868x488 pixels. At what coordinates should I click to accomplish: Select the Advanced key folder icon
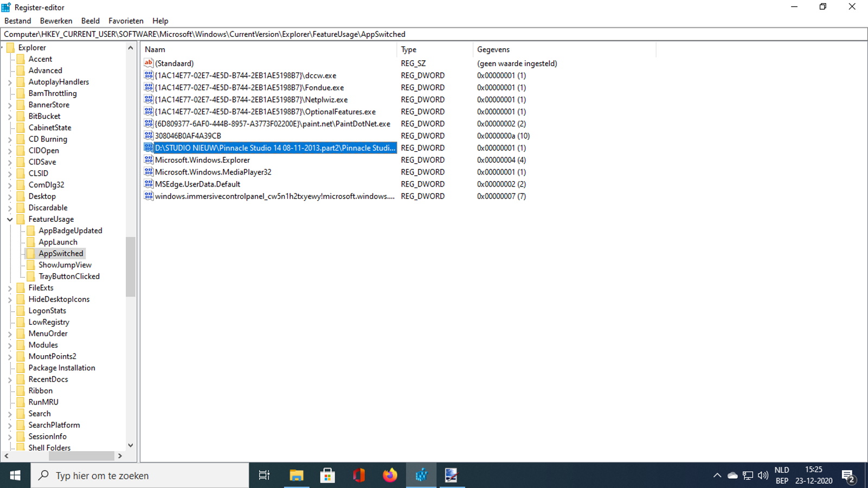21,70
